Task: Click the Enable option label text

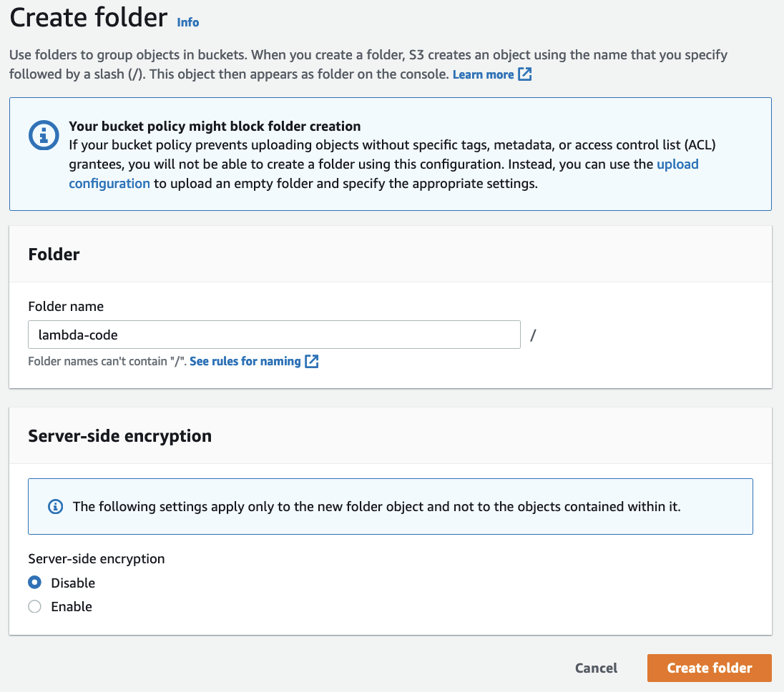Action: coord(72,606)
